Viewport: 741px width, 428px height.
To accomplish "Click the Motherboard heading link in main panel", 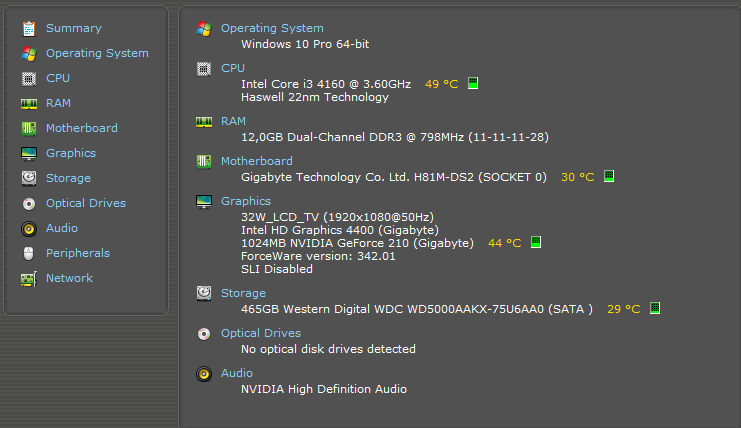I will point(256,161).
